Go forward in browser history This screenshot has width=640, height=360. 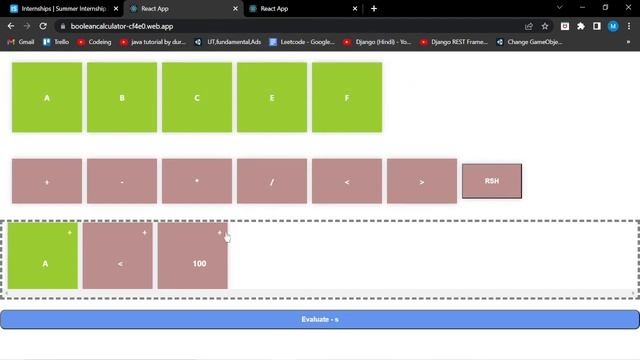[27, 26]
